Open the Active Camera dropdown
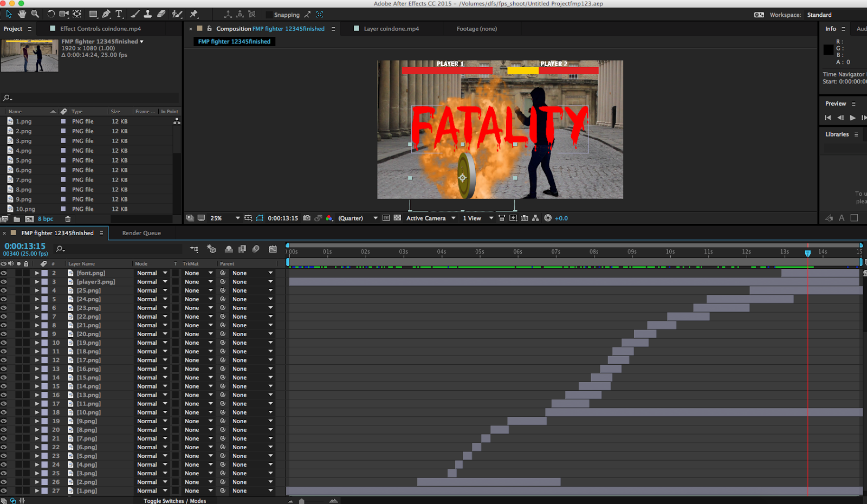 pos(431,218)
